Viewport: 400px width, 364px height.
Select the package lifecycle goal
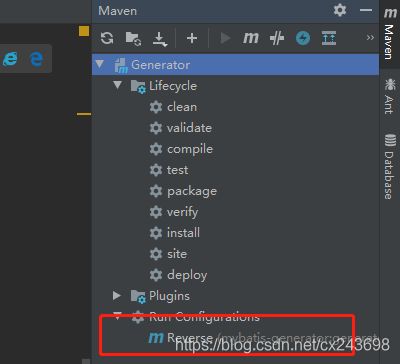[192, 191]
